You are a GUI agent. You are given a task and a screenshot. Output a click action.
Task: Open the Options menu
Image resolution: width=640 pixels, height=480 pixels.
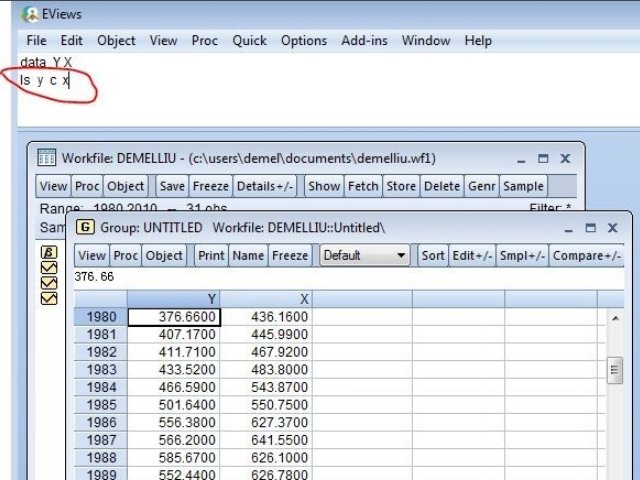tap(304, 41)
